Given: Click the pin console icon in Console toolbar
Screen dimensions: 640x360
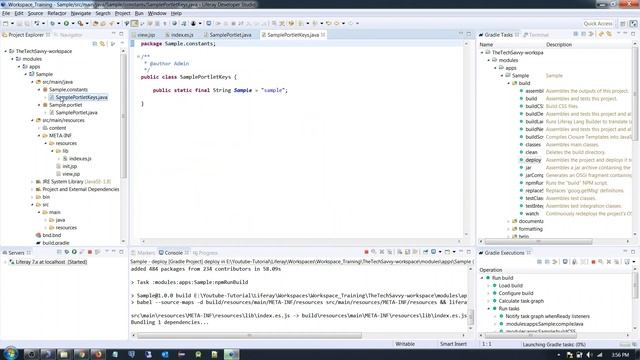Looking at the screenshot, I should point(425,252).
